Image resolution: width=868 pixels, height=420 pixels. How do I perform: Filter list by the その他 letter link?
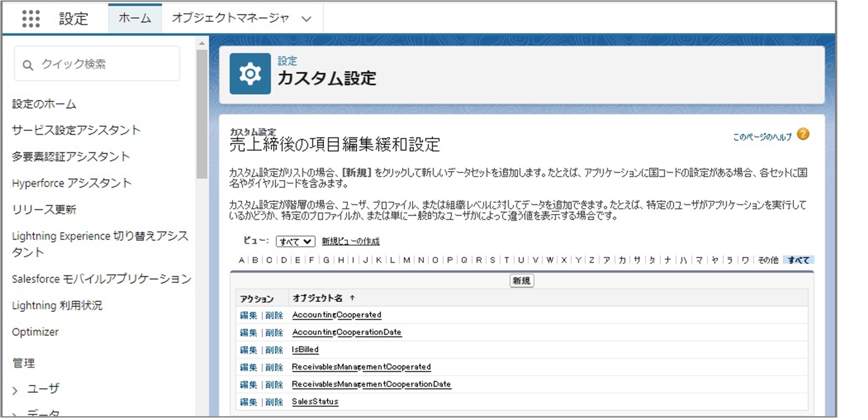[767, 260]
